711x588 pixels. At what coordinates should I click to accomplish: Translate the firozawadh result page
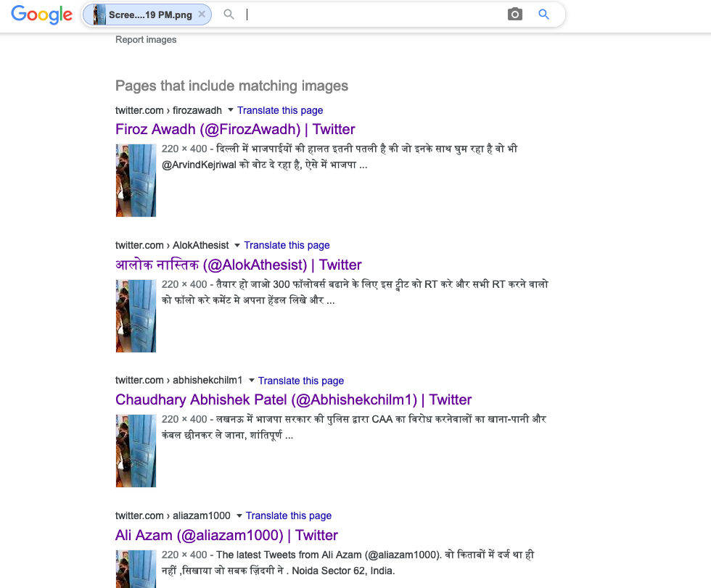(280, 110)
